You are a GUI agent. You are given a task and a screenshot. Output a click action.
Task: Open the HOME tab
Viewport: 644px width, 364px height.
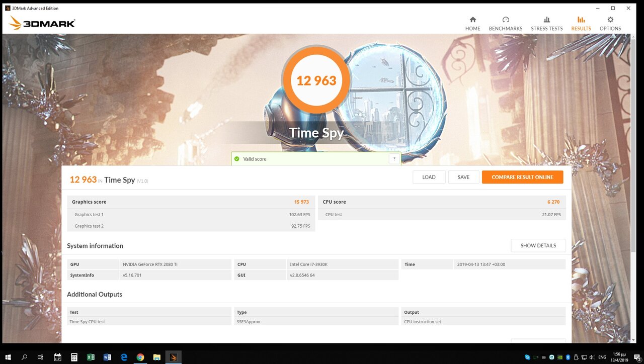[x=472, y=24]
